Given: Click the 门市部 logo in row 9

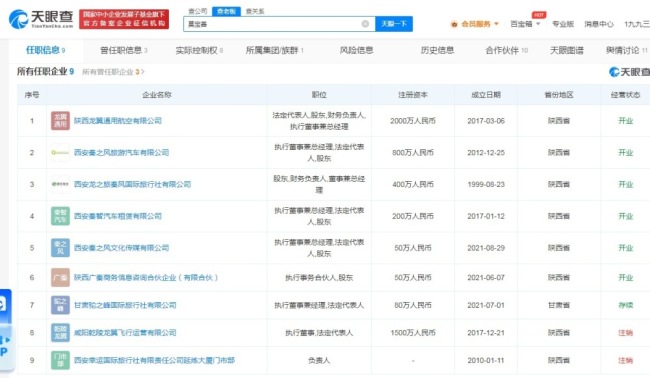Looking at the screenshot, I should pos(60,360).
